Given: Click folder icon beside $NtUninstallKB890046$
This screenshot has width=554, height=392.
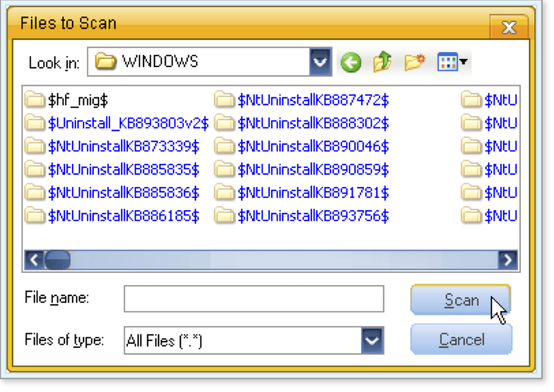Looking at the screenshot, I should coord(225,147).
